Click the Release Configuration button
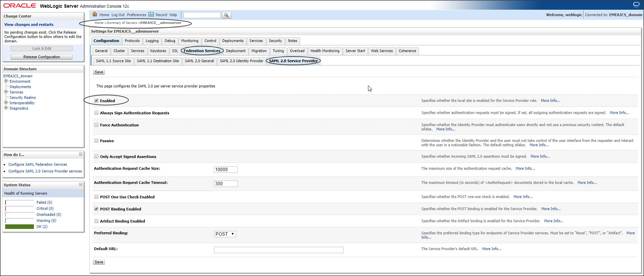 [42, 57]
